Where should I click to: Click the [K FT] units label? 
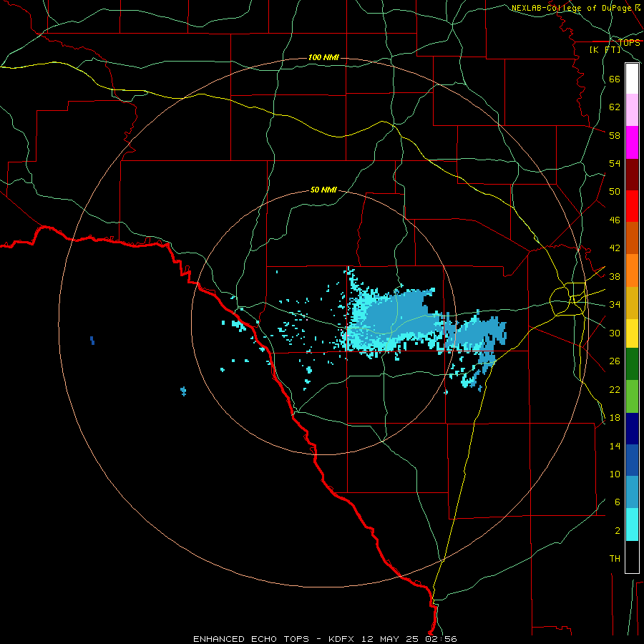pos(605,49)
